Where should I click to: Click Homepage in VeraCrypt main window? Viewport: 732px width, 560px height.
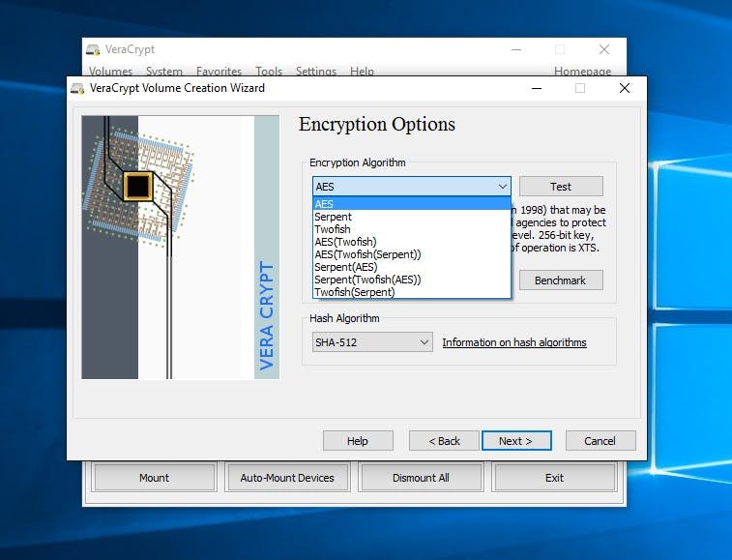click(582, 71)
